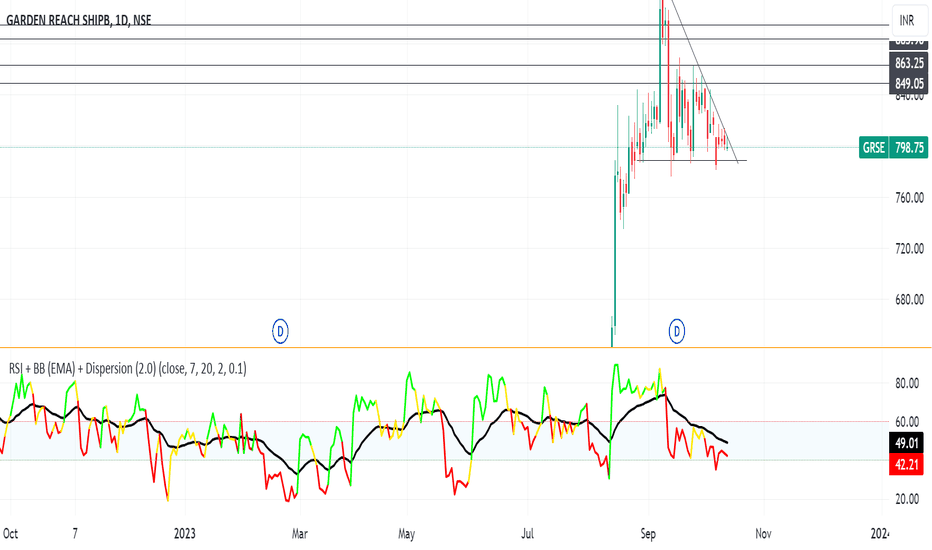Click the Nov label on time axis
This screenshot has height=550, width=932.
click(x=763, y=533)
